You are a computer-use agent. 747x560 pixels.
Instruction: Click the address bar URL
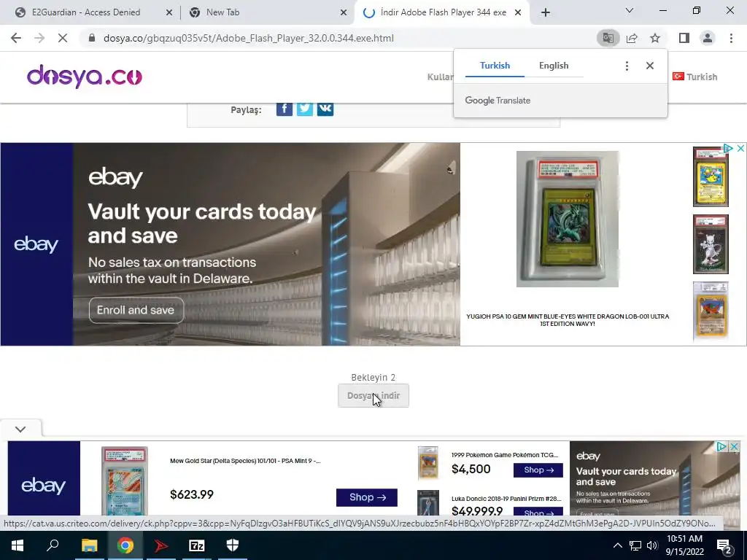248,38
